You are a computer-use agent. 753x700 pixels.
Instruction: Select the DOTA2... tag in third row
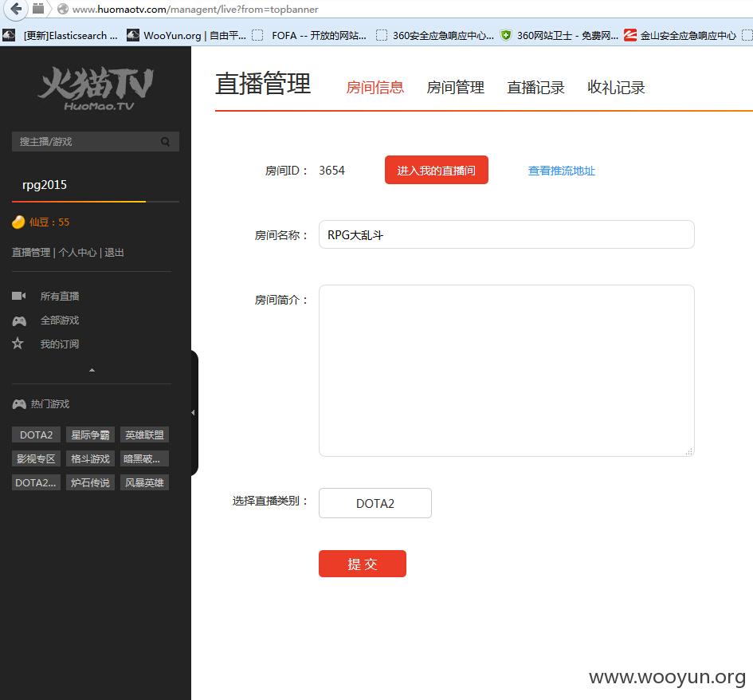tap(36, 483)
